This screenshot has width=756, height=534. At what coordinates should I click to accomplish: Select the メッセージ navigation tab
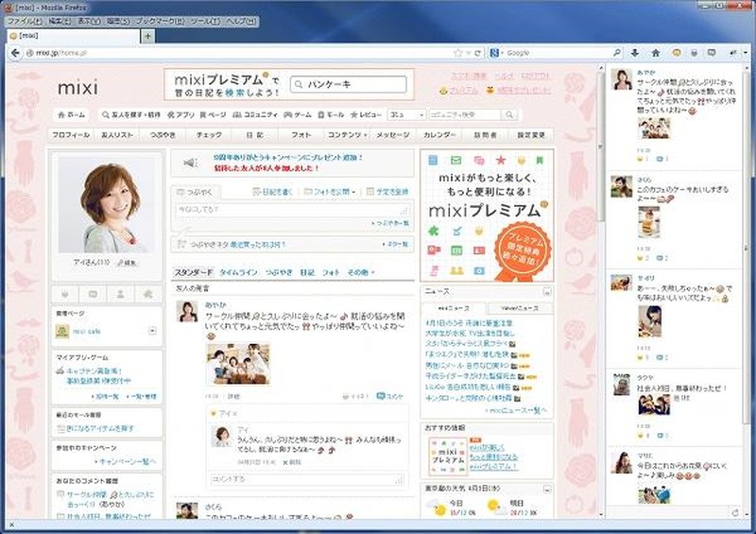pyautogui.click(x=394, y=135)
